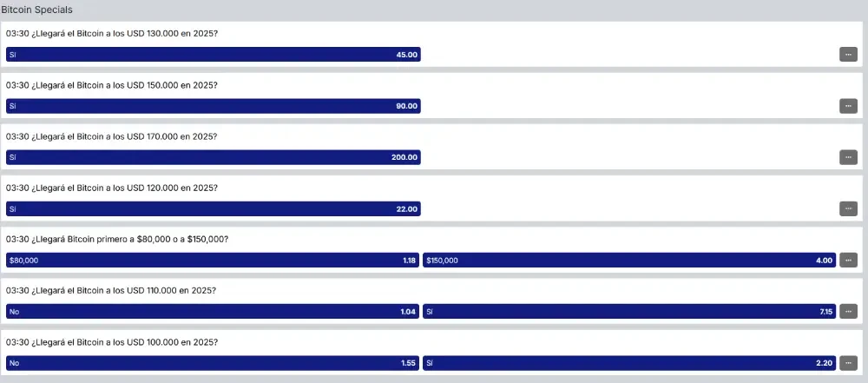Open more options for $80,000 or $150,000 market
Viewport: 868px width, 383px height.
coord(848,260)
